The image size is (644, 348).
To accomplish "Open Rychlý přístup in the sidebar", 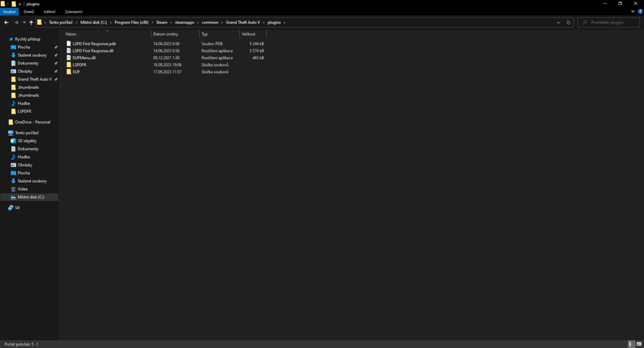I will [x=28, y=39].
